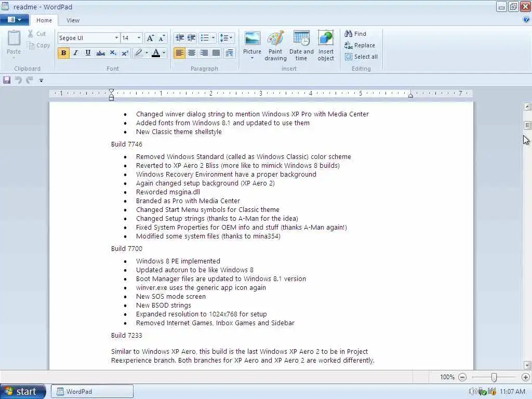Expand the line spacing dropdown arrow
The image size is (532, 399).
click(231, 38)
